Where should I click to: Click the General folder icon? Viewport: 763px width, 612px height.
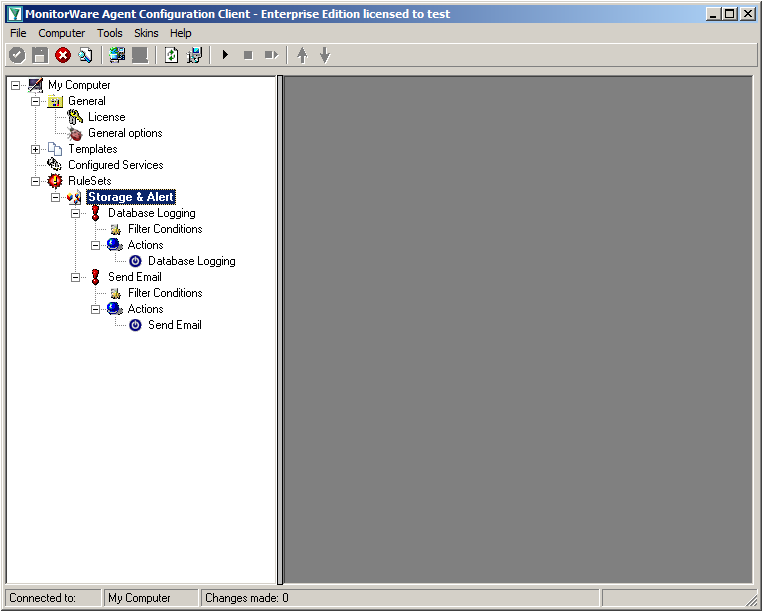55,101
